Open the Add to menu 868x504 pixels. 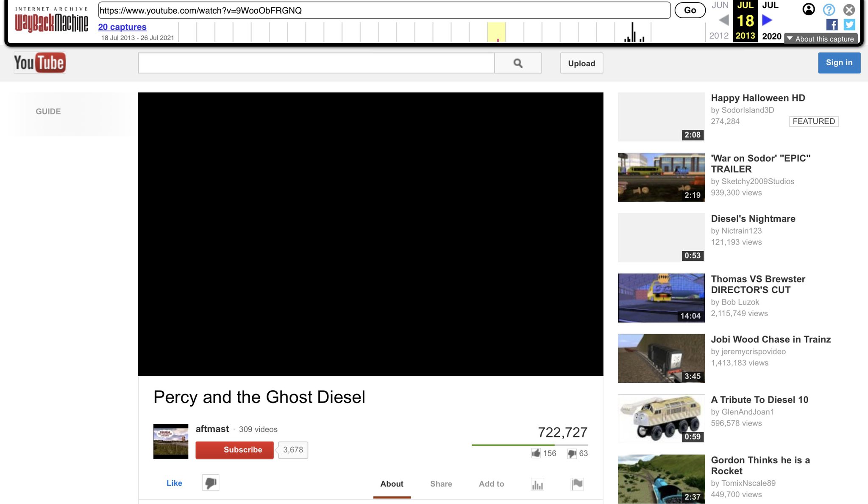(491, 484)
